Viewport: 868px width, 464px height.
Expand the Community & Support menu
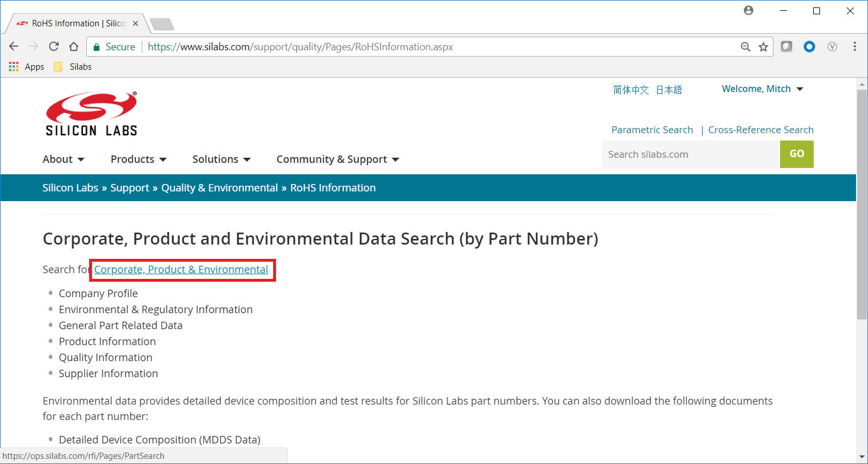[x=337, y=159]
